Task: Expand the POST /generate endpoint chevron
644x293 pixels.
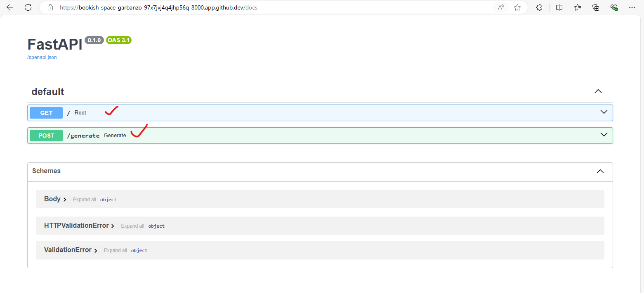Action: coord(604,135)
